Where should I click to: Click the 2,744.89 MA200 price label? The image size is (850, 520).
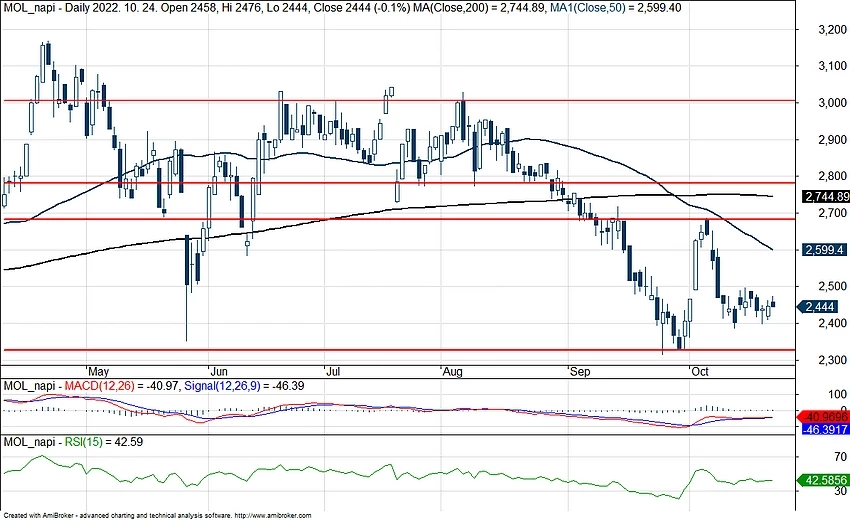coord(826,197)
